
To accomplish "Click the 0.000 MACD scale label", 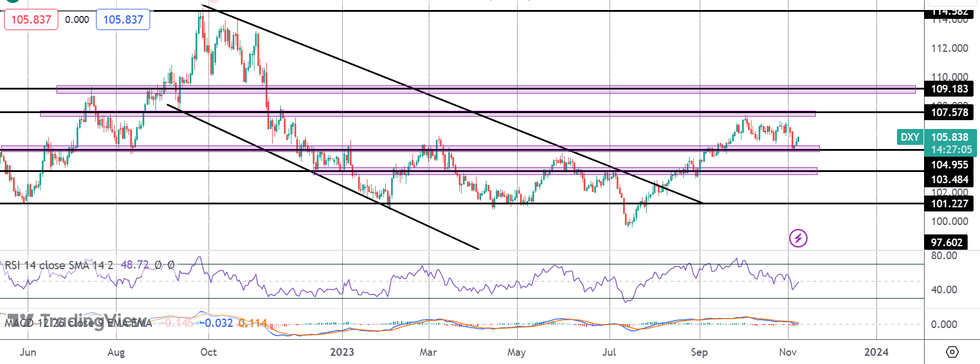I will coord(943,324).
